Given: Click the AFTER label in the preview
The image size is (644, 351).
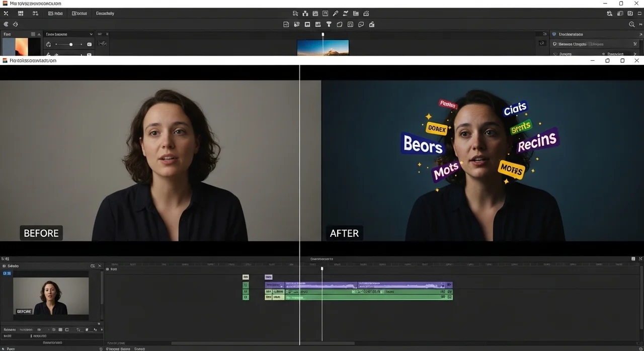Looking at the screenshot, I should point(344,233).
